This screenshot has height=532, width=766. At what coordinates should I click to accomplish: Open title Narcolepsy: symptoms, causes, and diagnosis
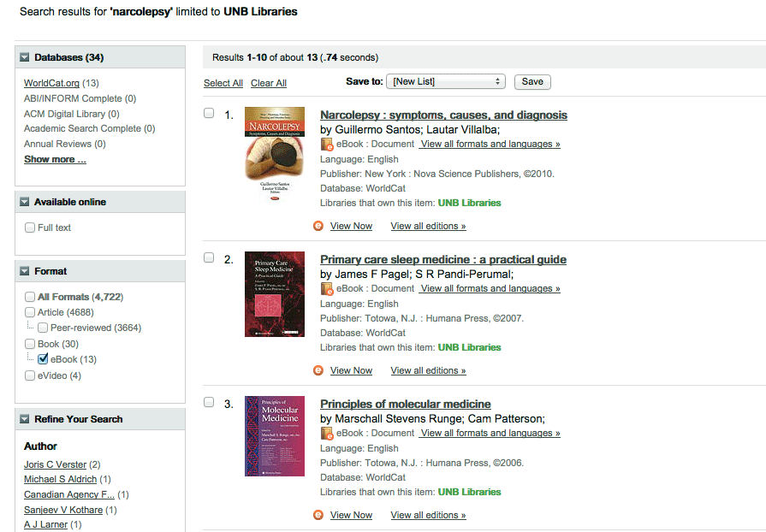pos(443,115)
